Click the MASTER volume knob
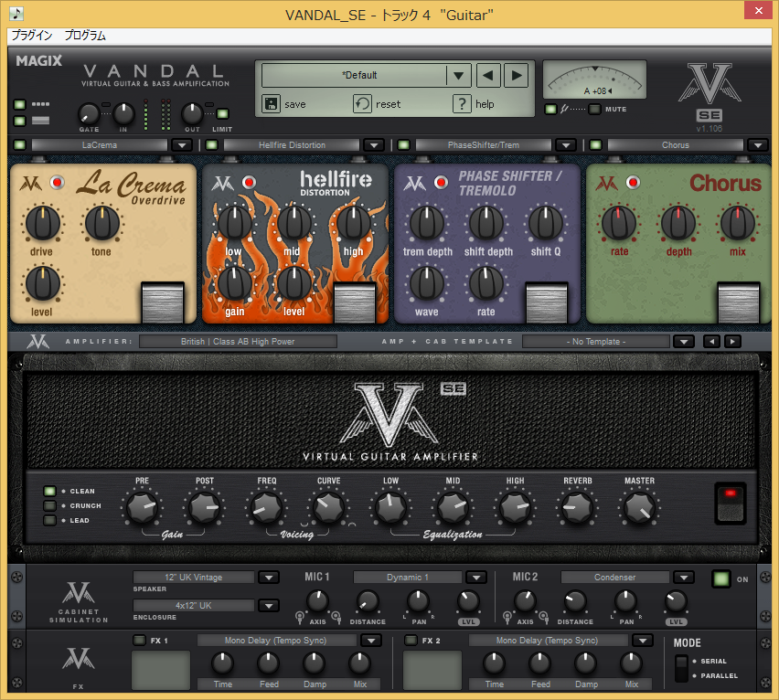 (x=639, y=507)
